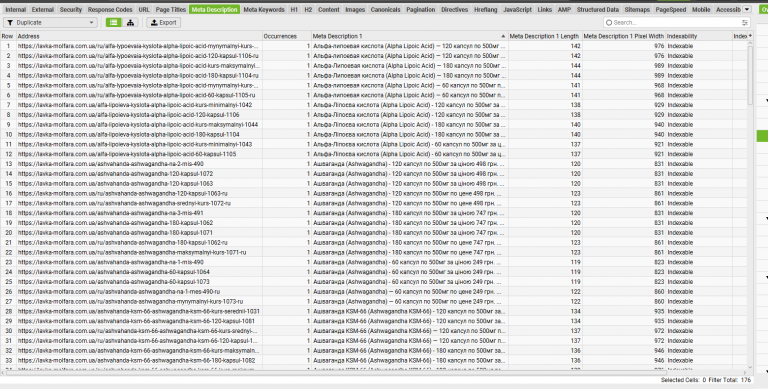The width and height of the screenshot is (768, 389).
Task: Focus the Search input field
Action: point(676,23)
